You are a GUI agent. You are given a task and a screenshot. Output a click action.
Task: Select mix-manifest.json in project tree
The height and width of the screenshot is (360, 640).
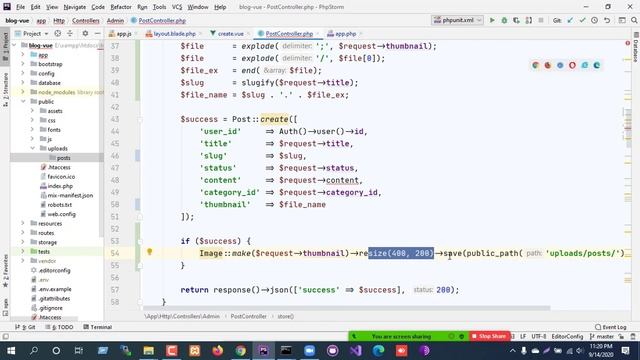tap(67, 195)
